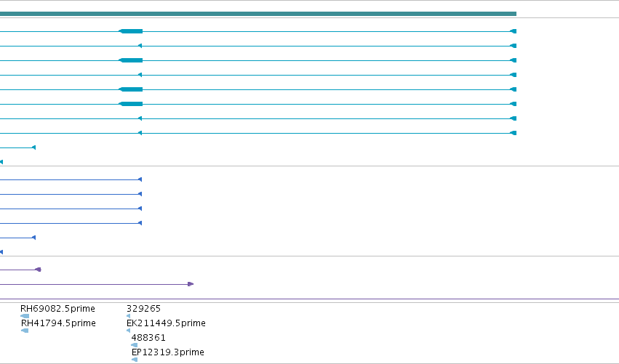Select the arrow glyph beneath 488361 label
The height and width of the screenshot is (364, 619).
(135, 345)
